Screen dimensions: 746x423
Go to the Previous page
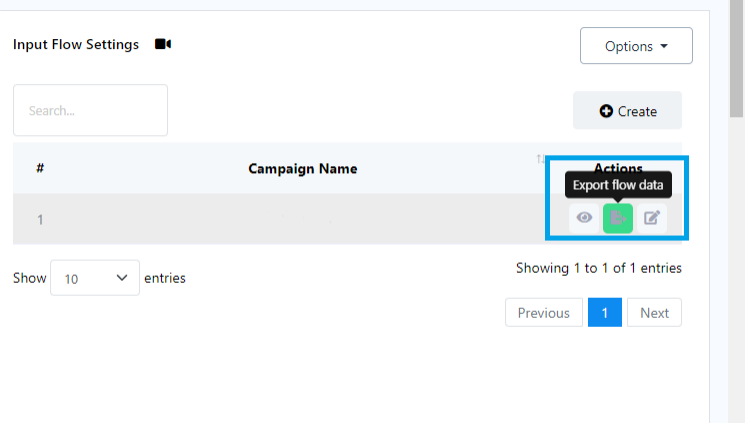tap(544, 313)
